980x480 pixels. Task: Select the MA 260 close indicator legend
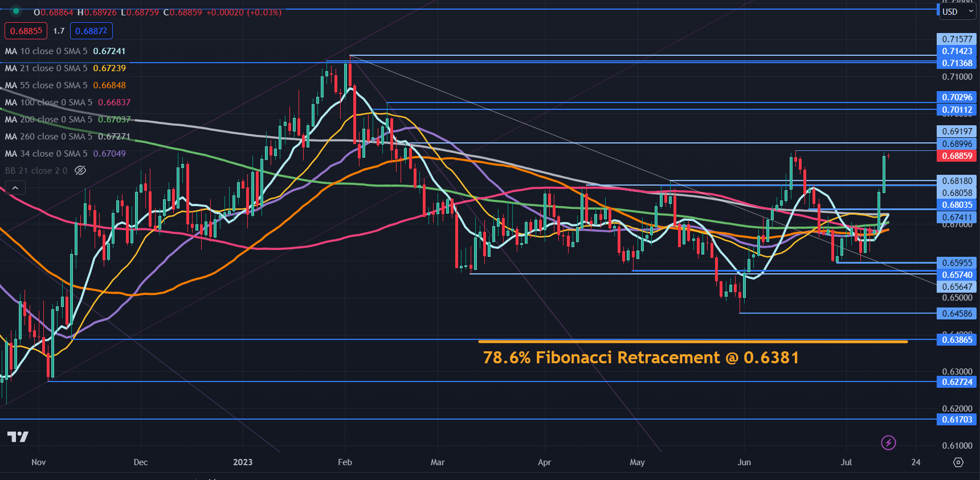(67, 136)
